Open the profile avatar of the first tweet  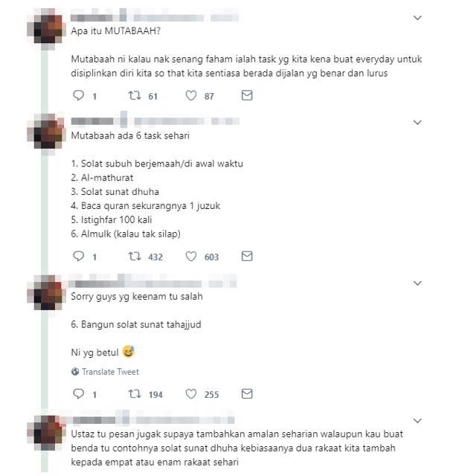[46, 29]
